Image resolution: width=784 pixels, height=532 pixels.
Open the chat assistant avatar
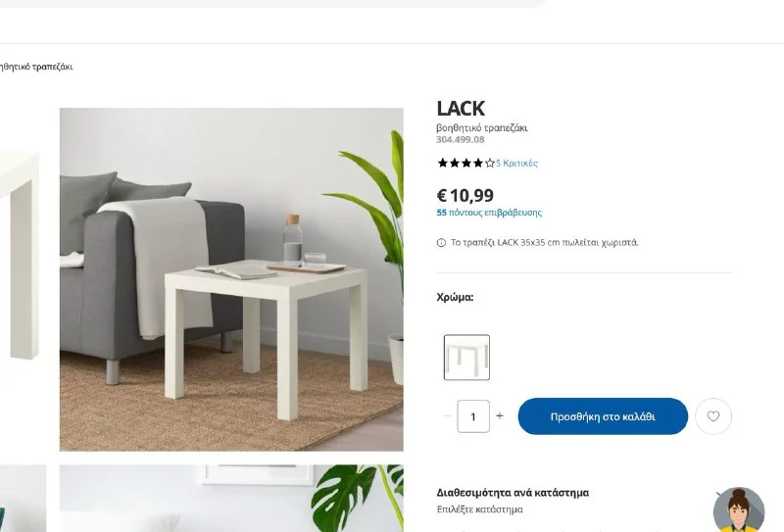pos(739,509)
